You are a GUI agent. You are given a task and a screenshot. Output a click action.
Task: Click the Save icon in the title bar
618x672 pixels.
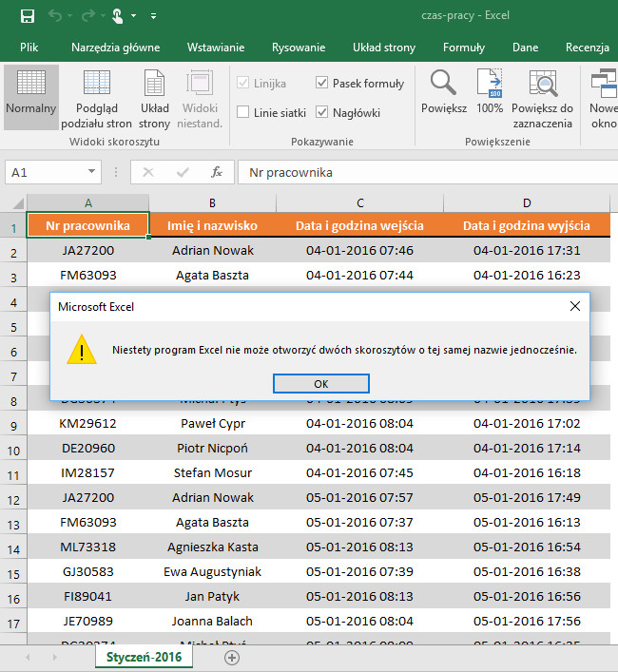27,16
